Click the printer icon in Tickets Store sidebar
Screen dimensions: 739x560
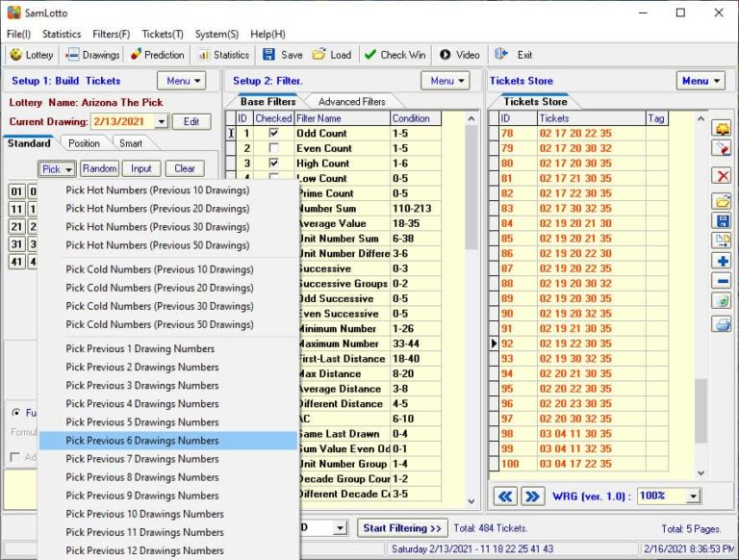click(722, 324)
